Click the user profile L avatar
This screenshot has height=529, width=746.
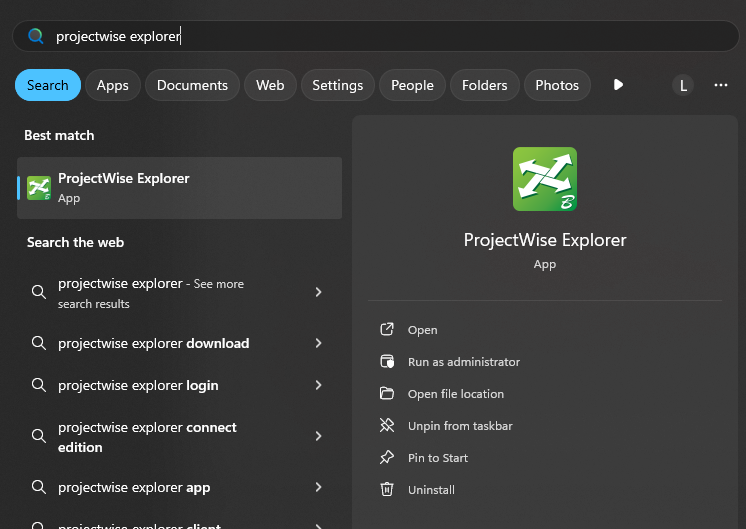[683, 85]
